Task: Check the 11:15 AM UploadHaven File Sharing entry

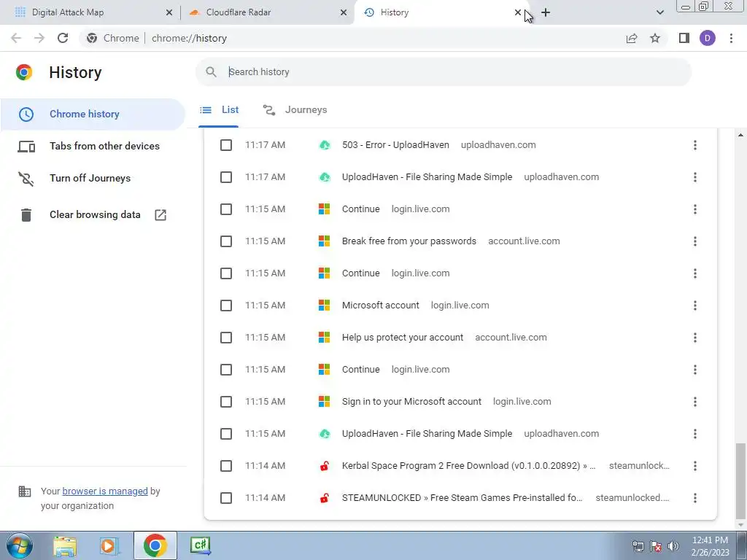Action: coord(226,434)
